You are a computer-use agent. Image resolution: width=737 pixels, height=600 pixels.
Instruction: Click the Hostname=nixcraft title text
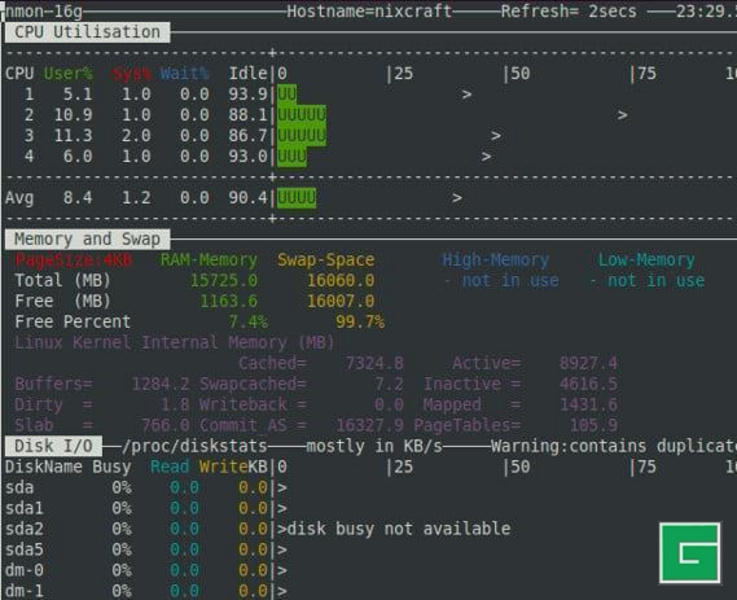click(x=369, y=11)
